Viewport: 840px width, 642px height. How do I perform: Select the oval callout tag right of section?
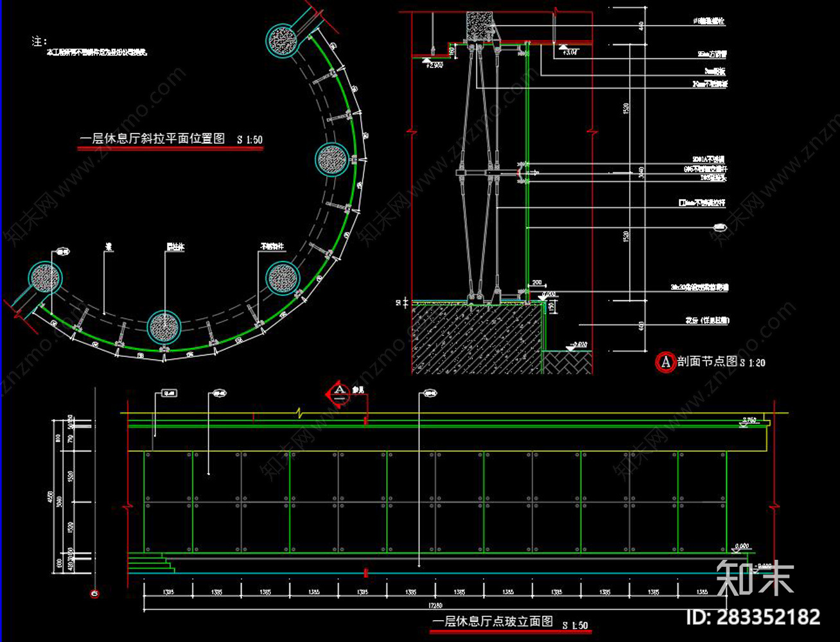tap(720, 227)
